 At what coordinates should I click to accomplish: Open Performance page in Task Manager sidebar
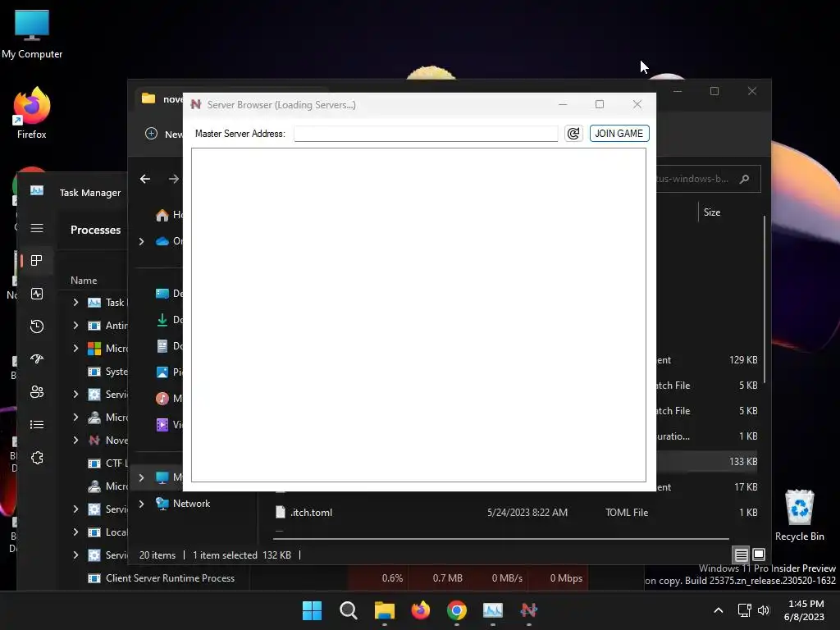coord(37,294)
